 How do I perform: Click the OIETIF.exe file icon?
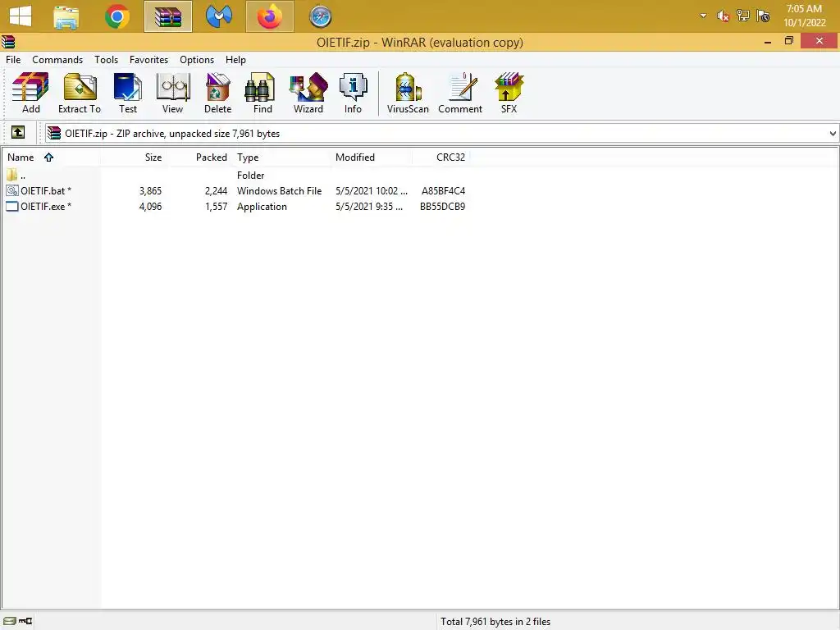tap(11, 206)
